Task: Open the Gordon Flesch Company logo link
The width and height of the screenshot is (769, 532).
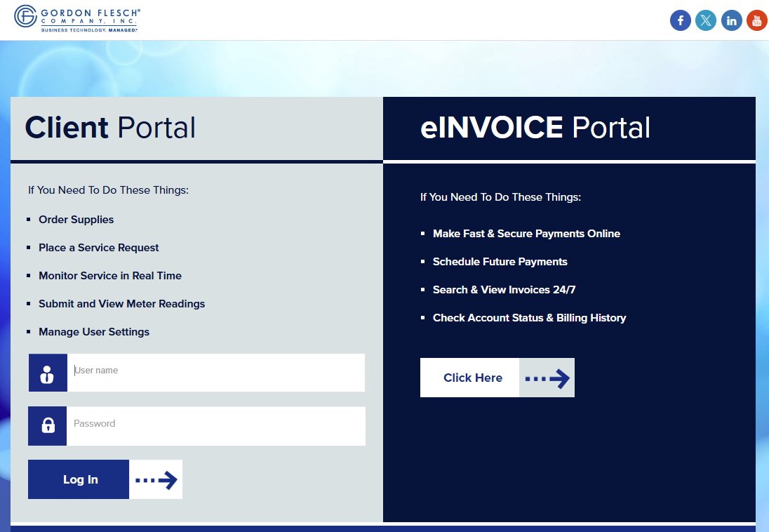Action: pos(77,19)
